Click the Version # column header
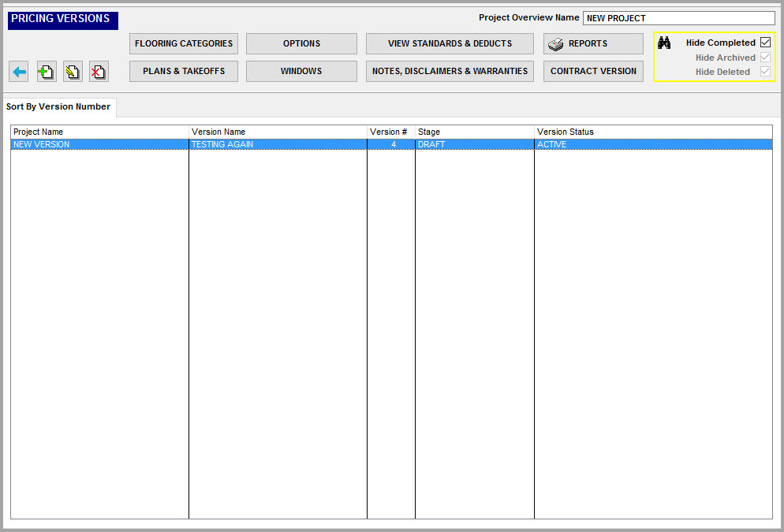The height and width of the screenshot is (532, 784). click(391, 132)
